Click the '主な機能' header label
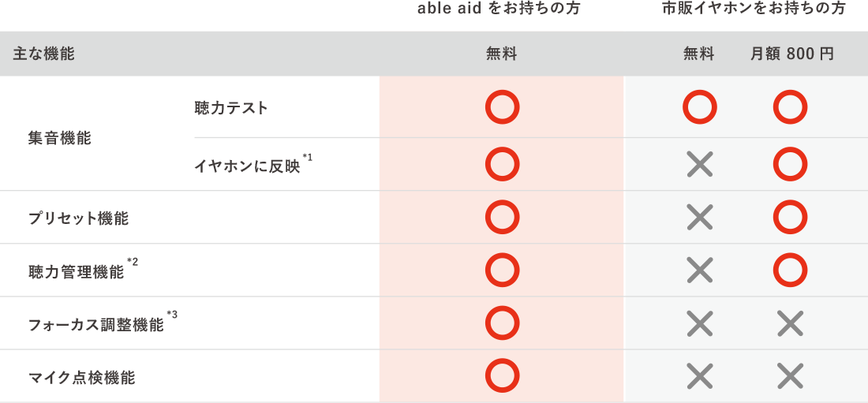The height and width of the screenshot is (403, 868). click(44, 54)
